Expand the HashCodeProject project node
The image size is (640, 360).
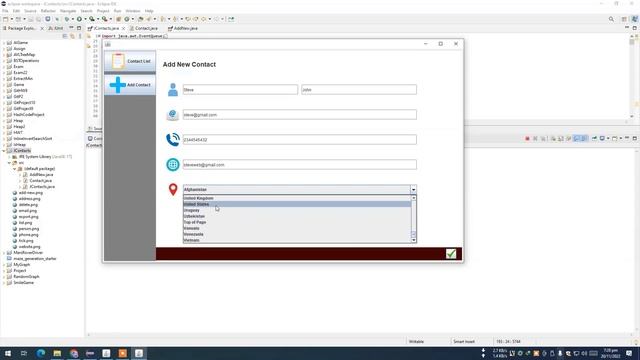click(4, 115)
